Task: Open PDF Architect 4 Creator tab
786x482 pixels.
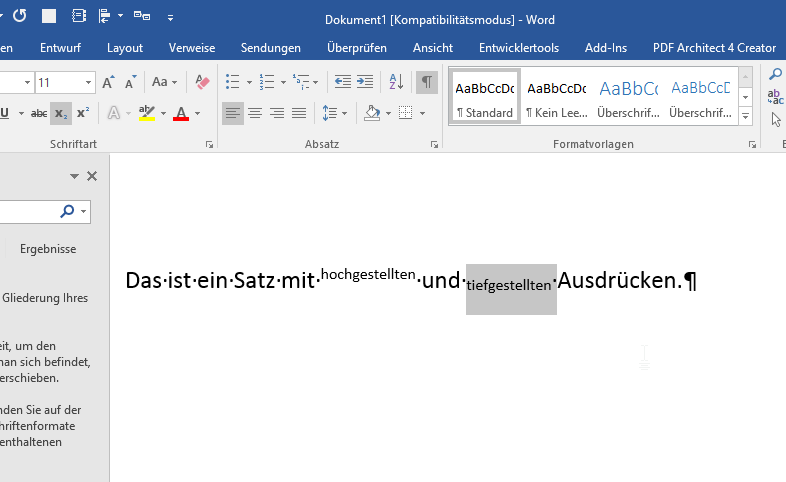Action: click(x=714, y=48)
